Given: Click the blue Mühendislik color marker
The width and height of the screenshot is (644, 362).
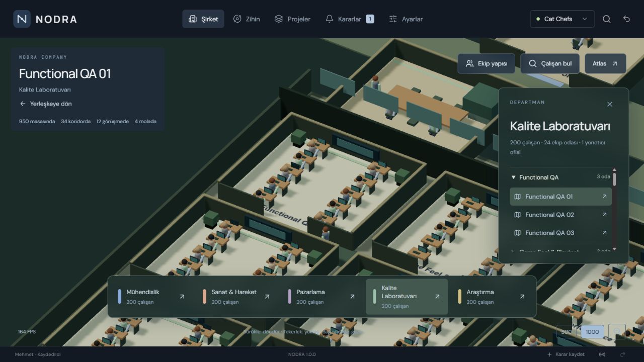Looking at the screenshot, I should pyautogui.click(x=119, y=297).
